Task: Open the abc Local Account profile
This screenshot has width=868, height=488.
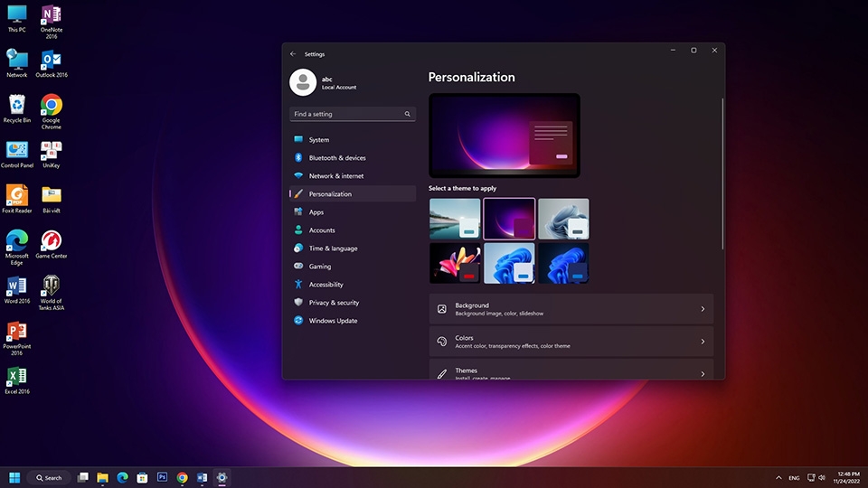Action: tap(324, 82)
